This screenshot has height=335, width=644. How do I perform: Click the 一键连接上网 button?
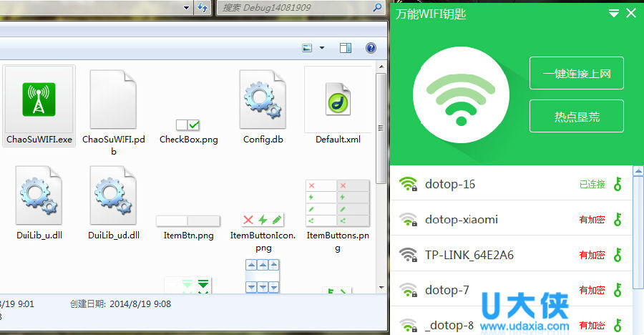tap(577, 73)
